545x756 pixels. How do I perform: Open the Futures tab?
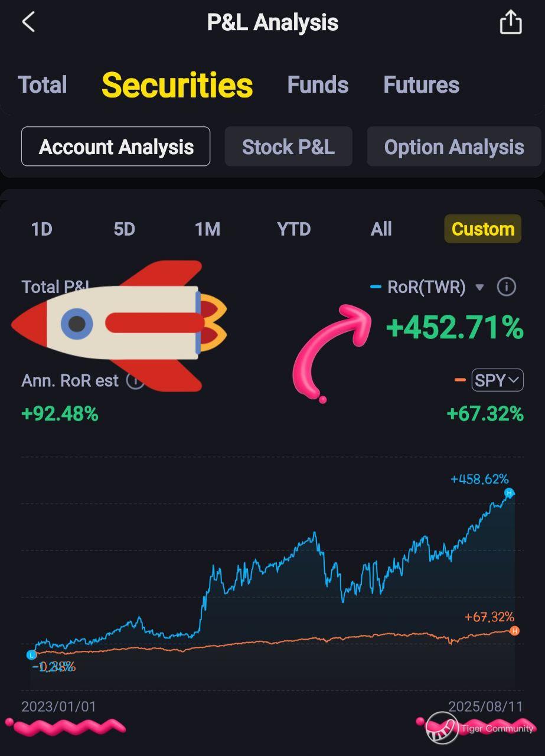coord(421,85)
